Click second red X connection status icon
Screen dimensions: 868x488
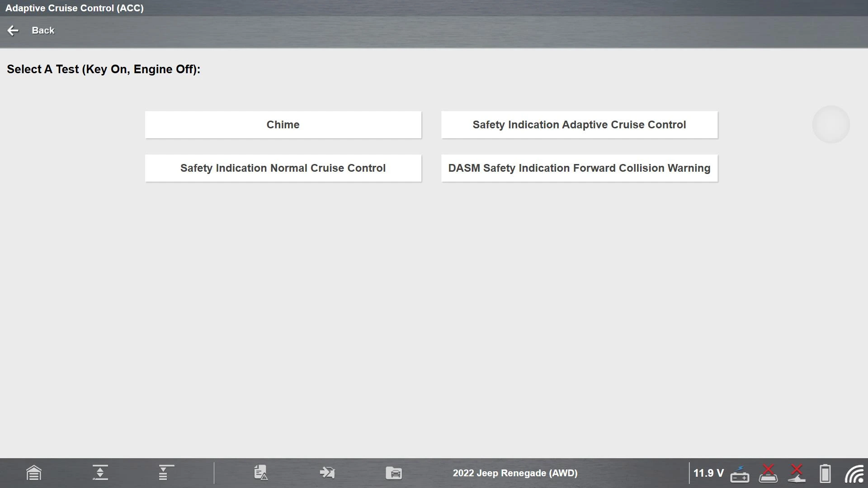[797, 473]
